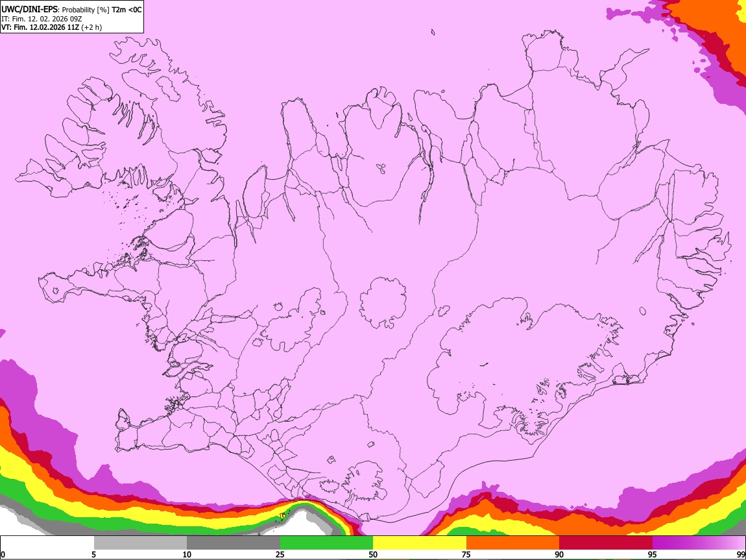The width and height of the screenshot is (746, 560).
Task: Click the legend label 10
Action: click(x=187, y=554)
